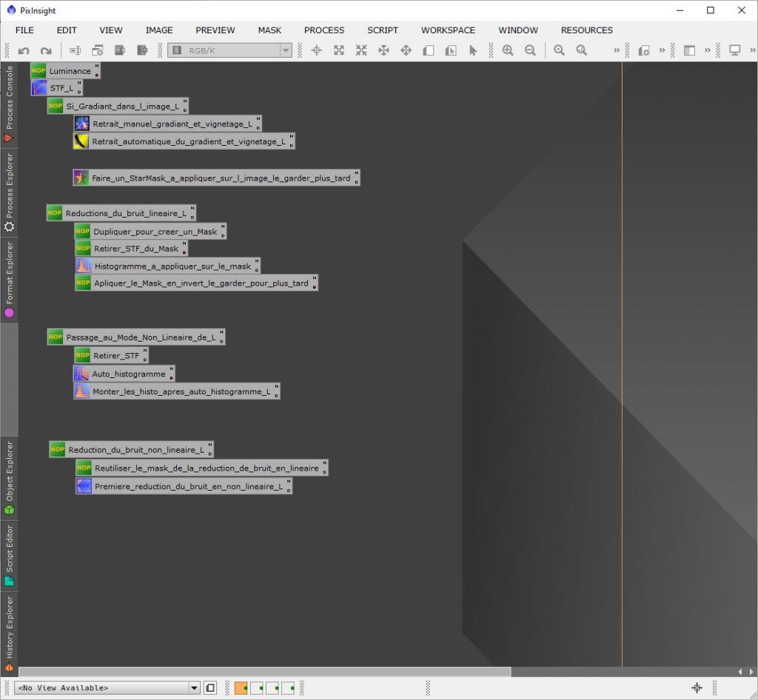Select the Auto_histogramme process icon
Screen dimensions: 758x700
[x=124, y=374]
